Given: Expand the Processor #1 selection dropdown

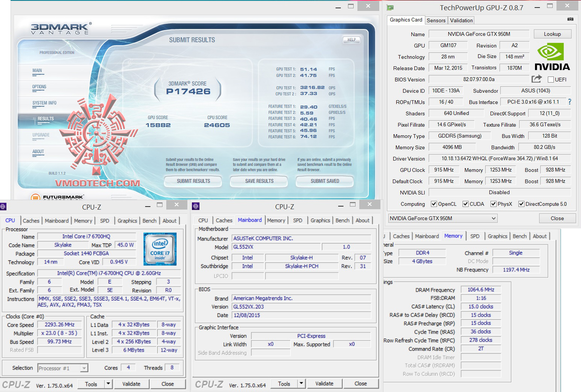Looking at the screenshot, I should (x=84, y=368).
